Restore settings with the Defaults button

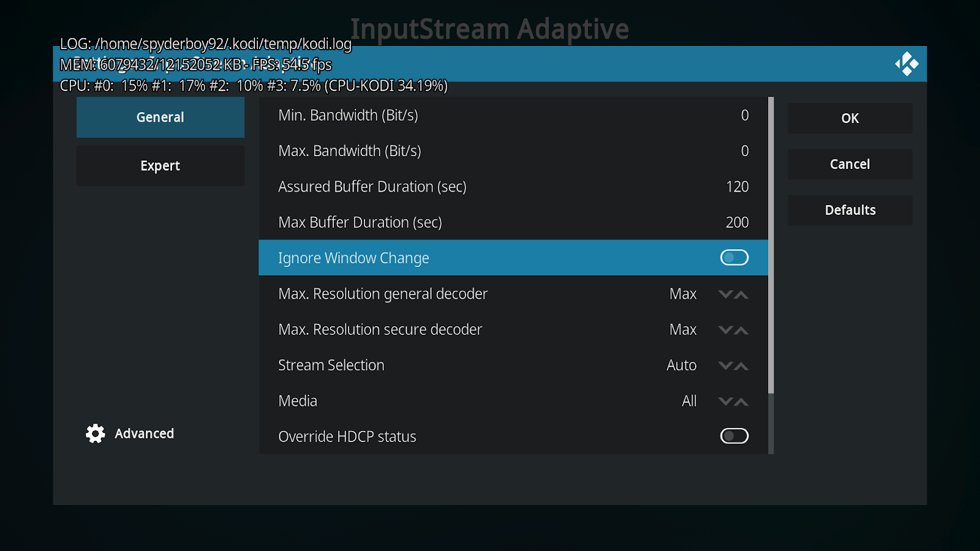click(x=850, y=209)
